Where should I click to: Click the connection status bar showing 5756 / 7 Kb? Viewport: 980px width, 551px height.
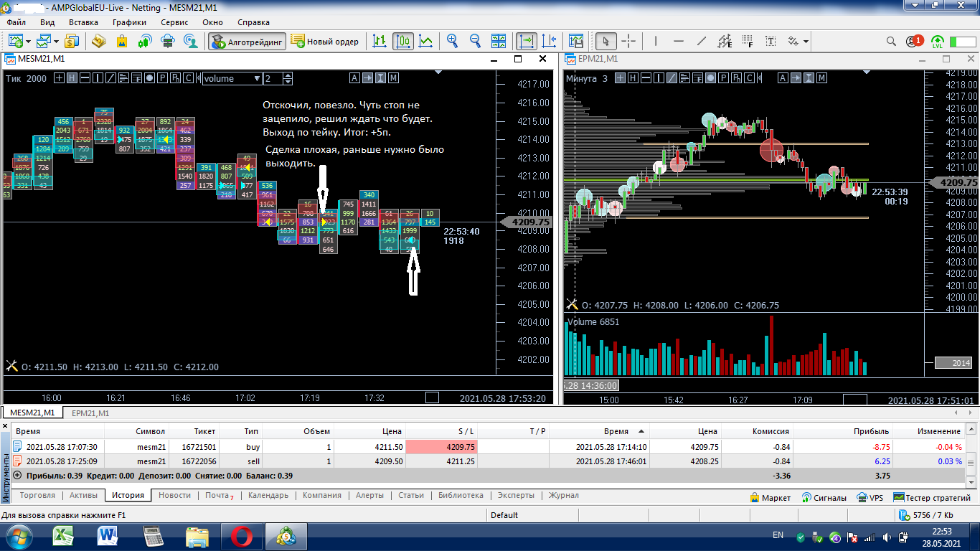coord(926,515)
